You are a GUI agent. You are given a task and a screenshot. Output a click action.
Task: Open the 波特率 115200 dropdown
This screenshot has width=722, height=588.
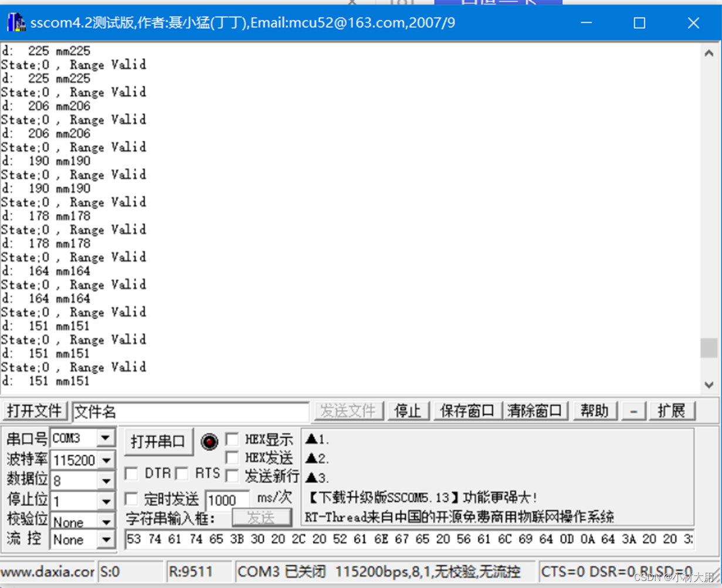pos(106,460)
